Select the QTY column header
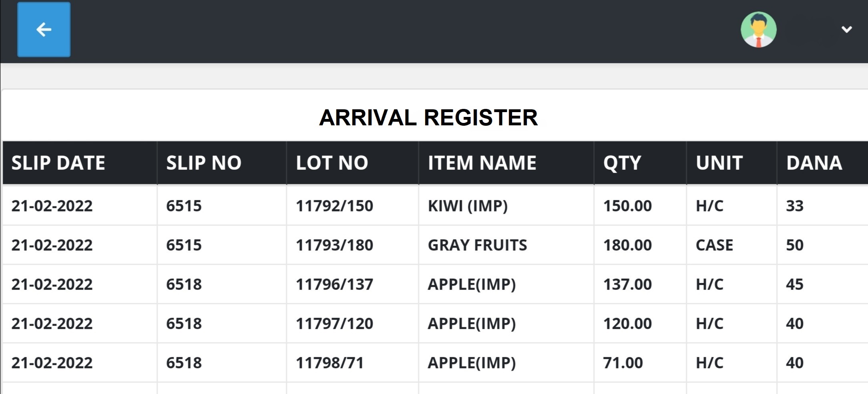Screen dimensions: 868x394 pos(622,163)
